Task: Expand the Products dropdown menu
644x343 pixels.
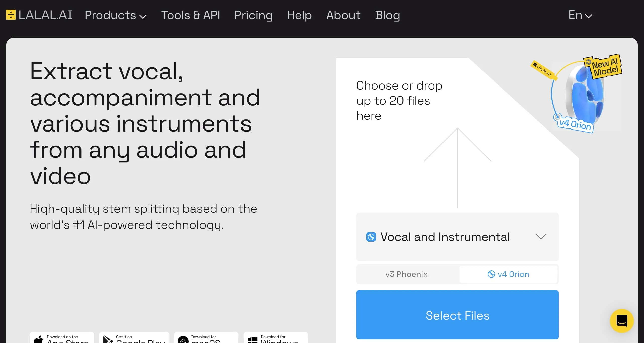Action: (x=115, y=15)
